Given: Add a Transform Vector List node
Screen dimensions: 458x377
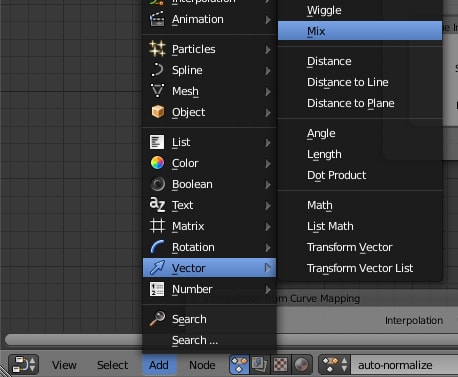Looking at the screenshot, I should (x=360, y=268).
